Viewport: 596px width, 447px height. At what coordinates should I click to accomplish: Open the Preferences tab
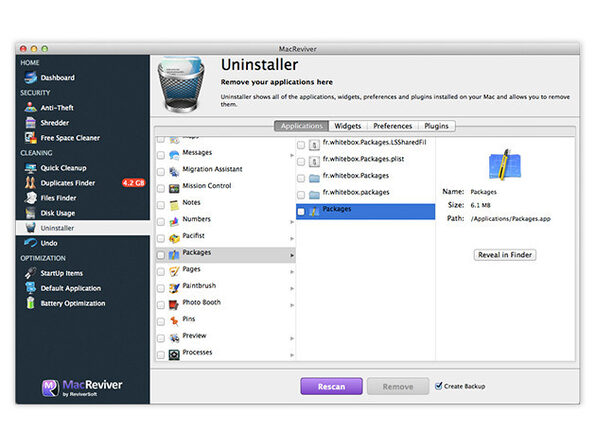click(x=393, y=126)
